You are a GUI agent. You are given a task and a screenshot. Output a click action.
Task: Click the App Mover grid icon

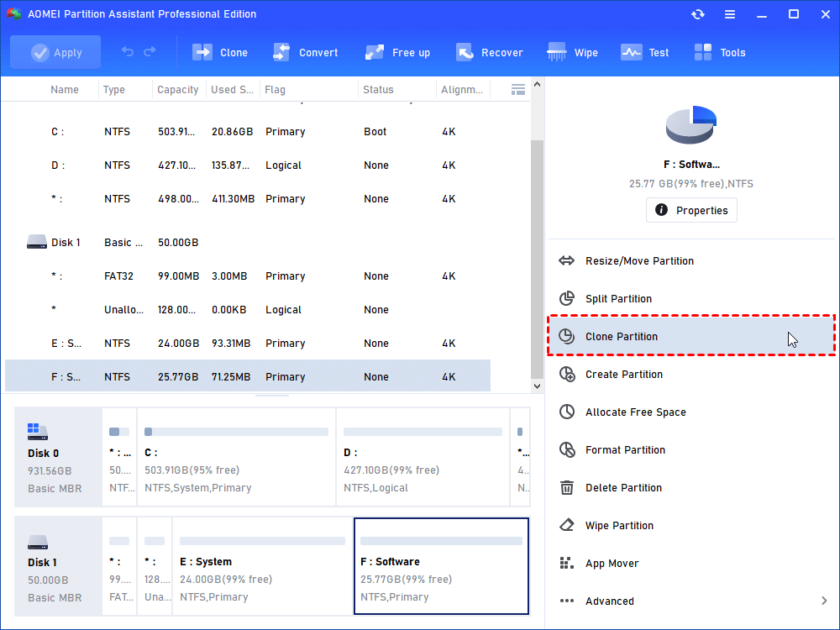[x=566, y=563]
